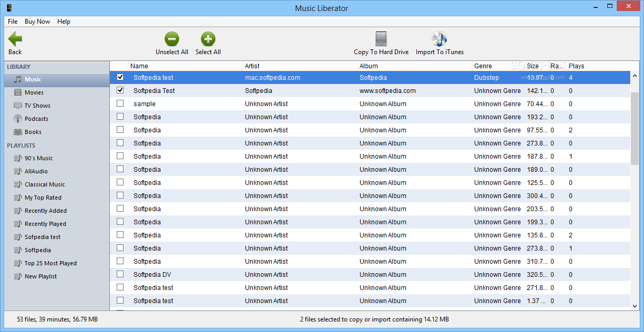The image size is (644, 332).
Task: Click the green Back arrow icon
Action: tap(15, 39)
